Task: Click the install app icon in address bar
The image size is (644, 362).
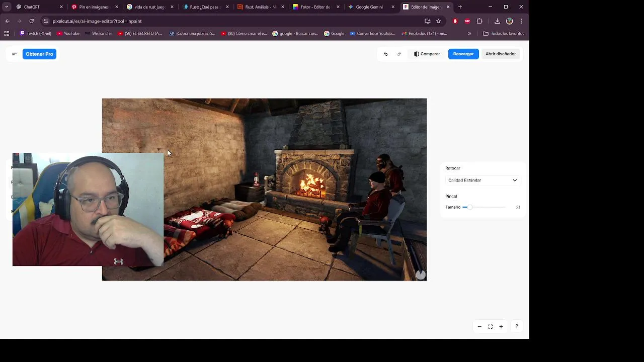Action: [x=427, y=21]
